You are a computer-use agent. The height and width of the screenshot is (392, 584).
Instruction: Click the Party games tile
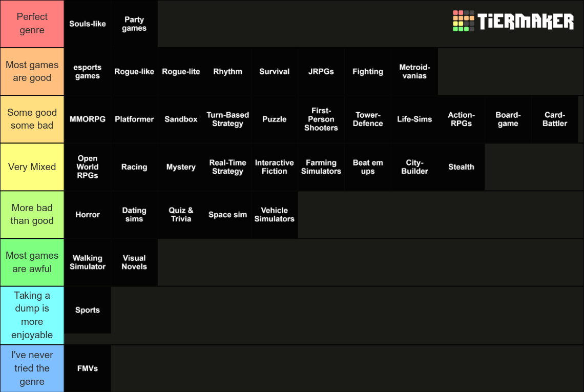point(134,23)
